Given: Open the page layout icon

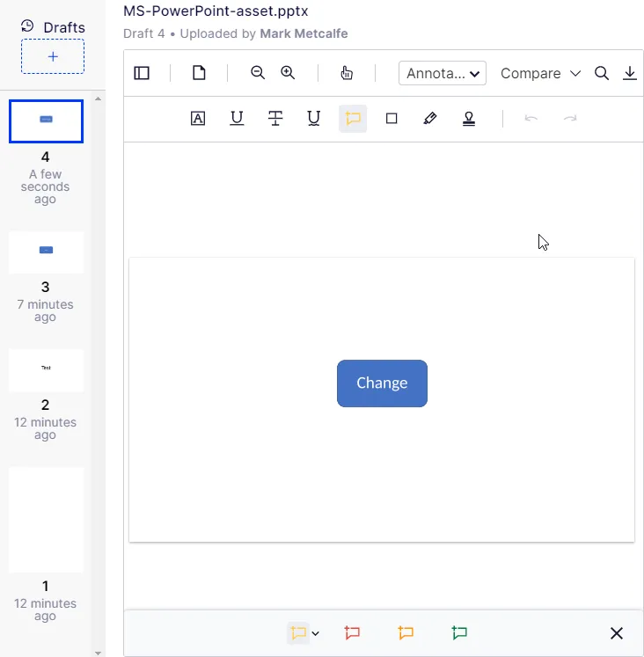Looking at the screenshot, I should (199, 73).
